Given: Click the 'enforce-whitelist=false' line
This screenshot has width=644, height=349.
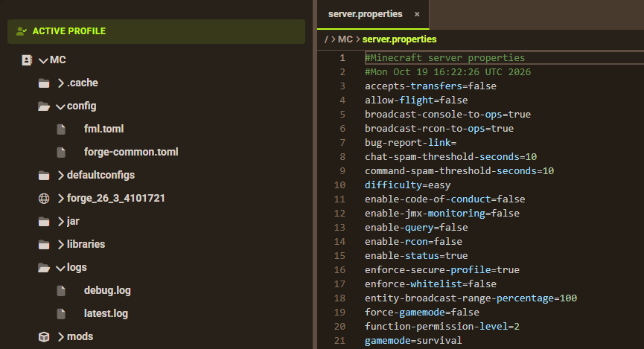Looking at the screenshot, I should (x=430, y=284).
